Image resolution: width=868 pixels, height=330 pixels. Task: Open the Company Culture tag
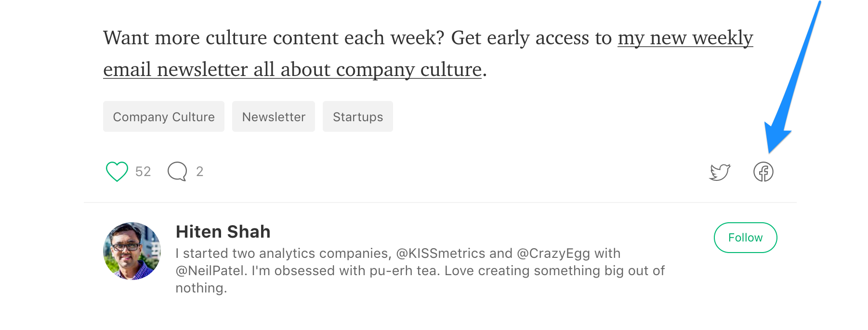(164, 117)
